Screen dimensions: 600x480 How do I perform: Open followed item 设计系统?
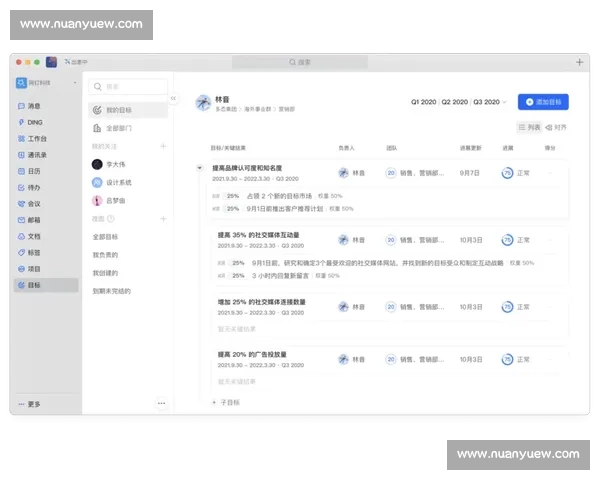tap(112, 183)
